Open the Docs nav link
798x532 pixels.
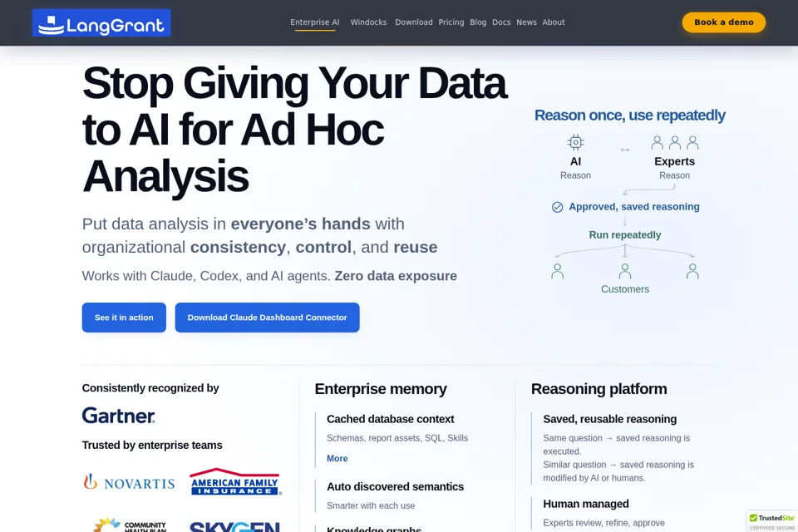coord(501,22)
